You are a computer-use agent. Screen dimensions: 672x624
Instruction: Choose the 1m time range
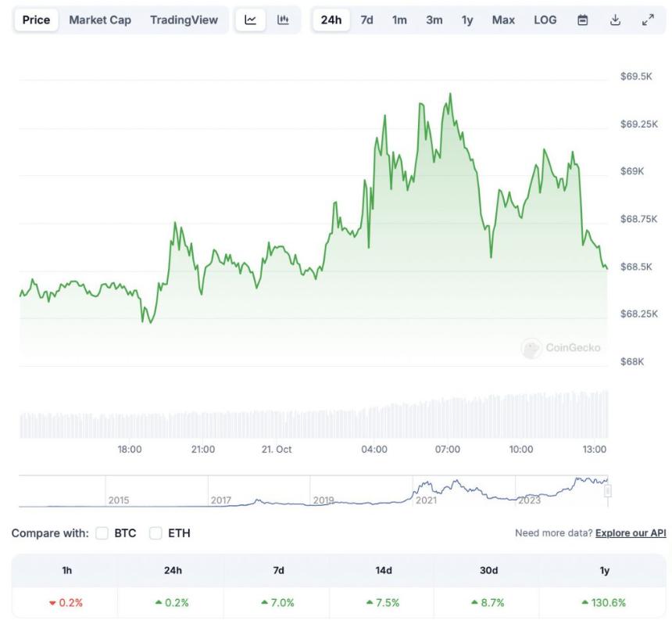[x=399, y=20]
